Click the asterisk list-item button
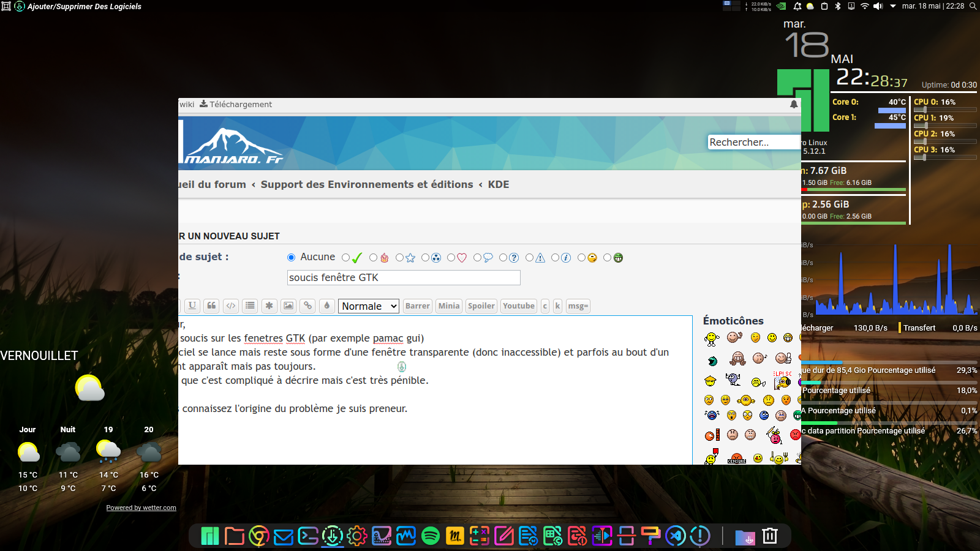Viewport: 980px width, 551px height. pos(269,305)
